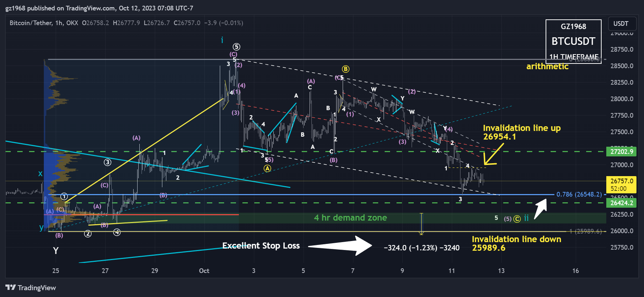Viewport: 644px width, 297px height.
Task: Click the yellow 'arithmetic' label
Action: (547, 66)
